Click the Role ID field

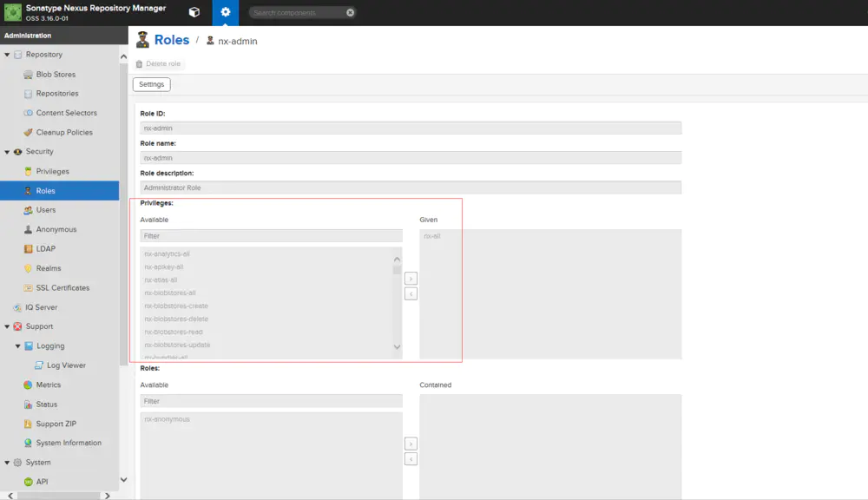point(411,128)
